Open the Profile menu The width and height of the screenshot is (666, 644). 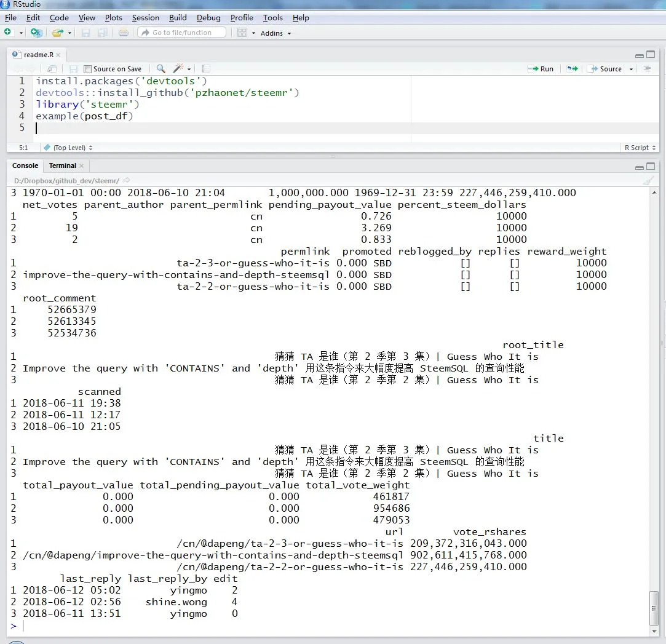(242, 18)
